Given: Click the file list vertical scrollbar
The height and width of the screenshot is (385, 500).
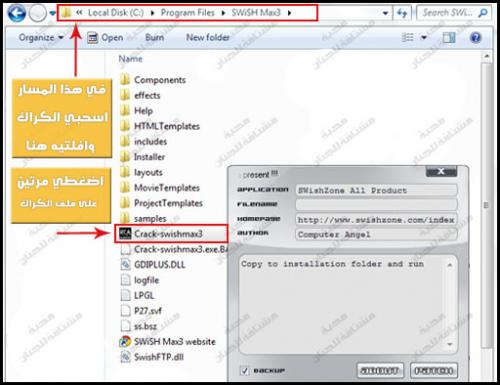Looking at the screenshot, I should (487, 204).
